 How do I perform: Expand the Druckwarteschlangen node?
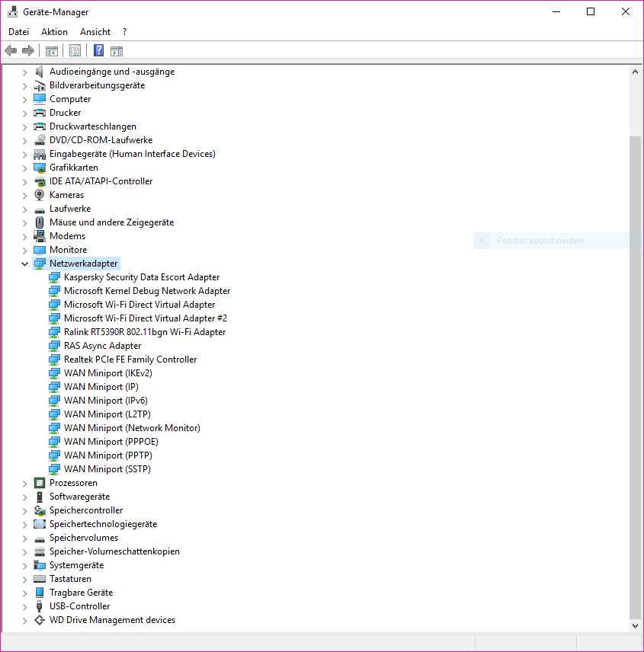(x=24, y=127)
